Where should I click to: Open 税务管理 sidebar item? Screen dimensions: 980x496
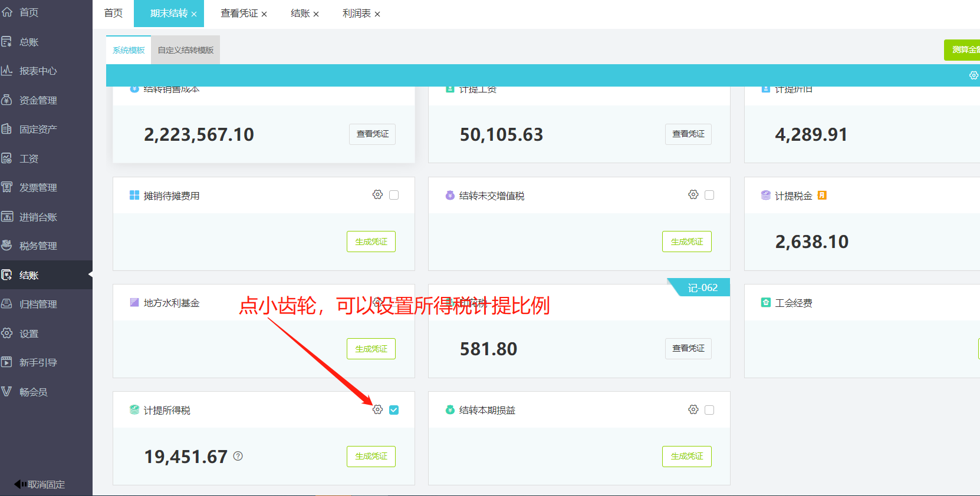tap(38, 246)
